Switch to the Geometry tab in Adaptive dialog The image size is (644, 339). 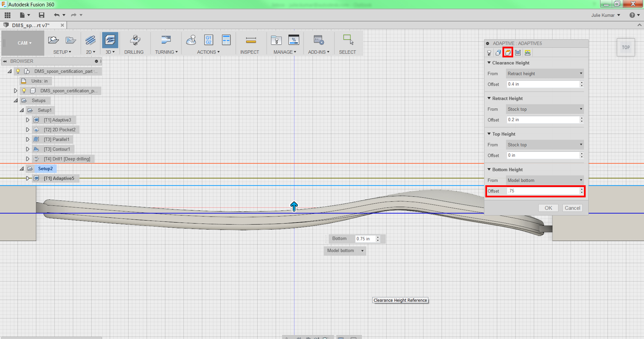[498, 53]
